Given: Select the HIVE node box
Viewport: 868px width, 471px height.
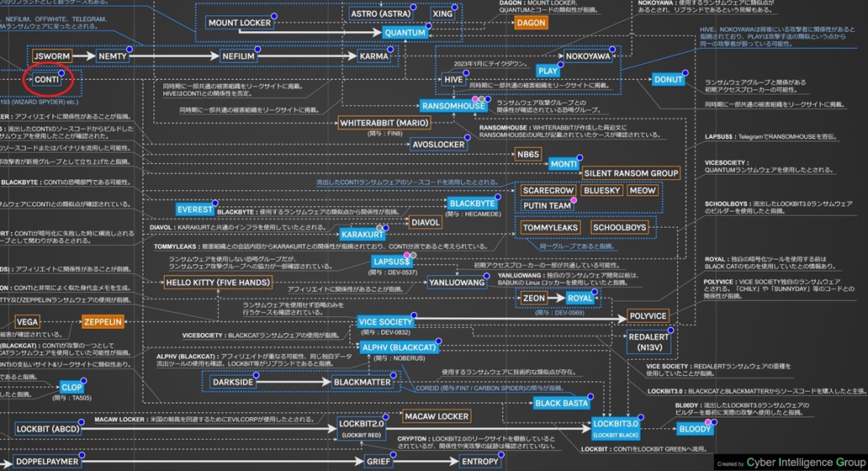Looking at the screenshot, I should [453, 79].
